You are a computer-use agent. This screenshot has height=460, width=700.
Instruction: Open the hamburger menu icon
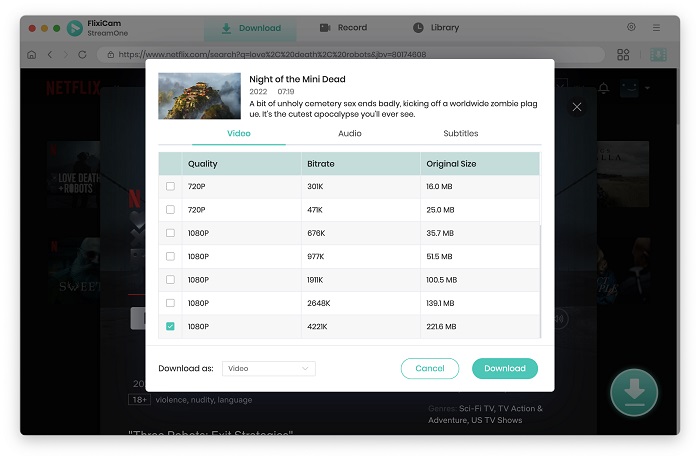[656, 28]
